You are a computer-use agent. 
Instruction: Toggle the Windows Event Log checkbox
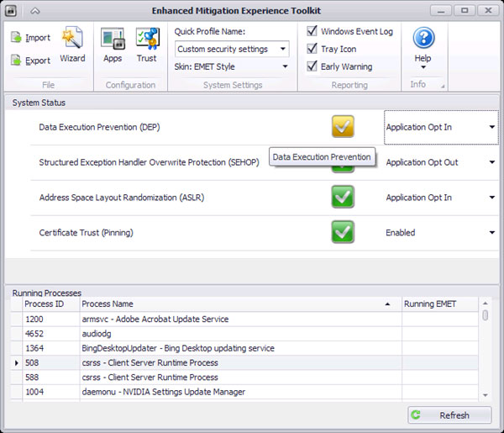(x=312, y=31)
